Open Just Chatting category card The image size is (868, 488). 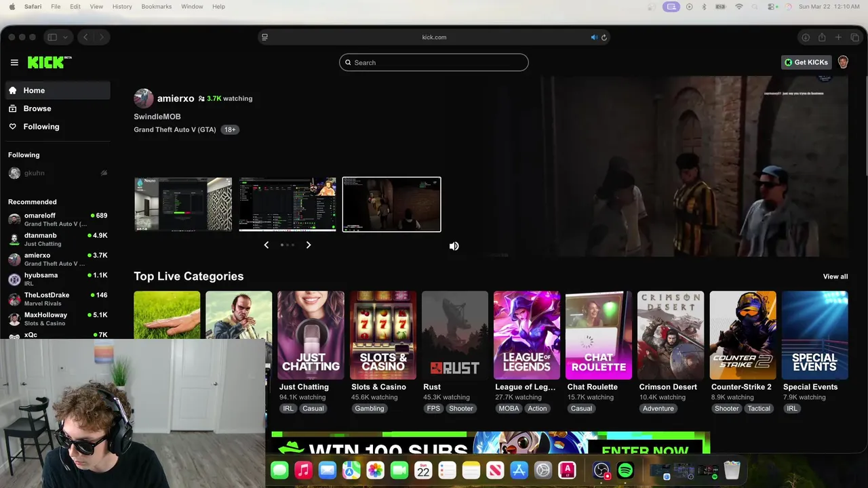311,335
